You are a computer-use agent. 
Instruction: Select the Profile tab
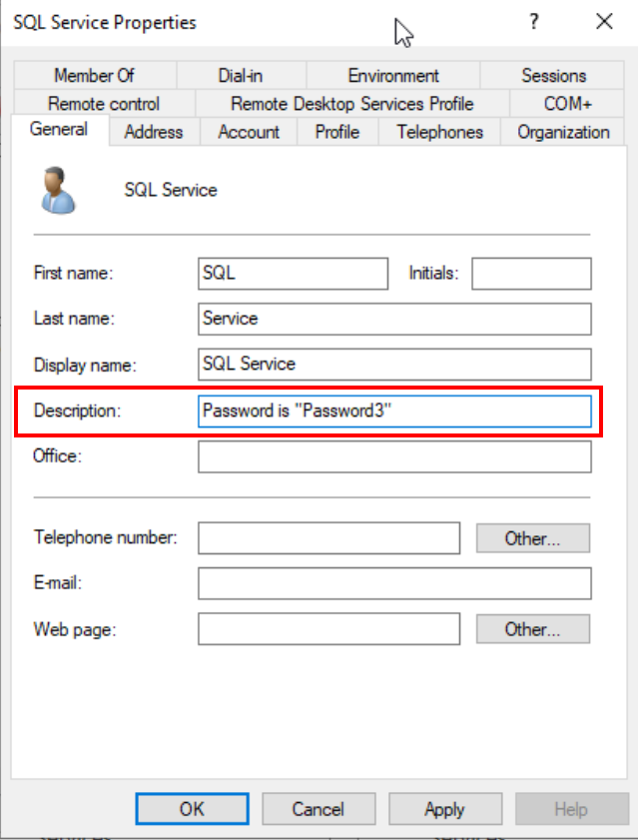(x=336, y=132)
